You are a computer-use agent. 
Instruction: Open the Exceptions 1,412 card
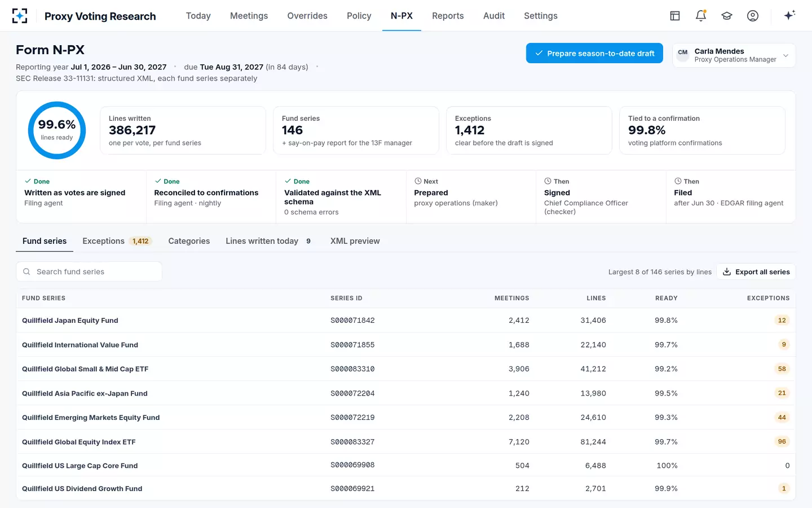tap(529, 130)
